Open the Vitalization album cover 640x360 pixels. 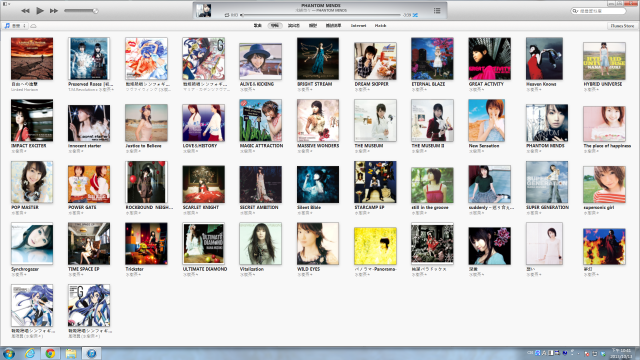(260, 243)
